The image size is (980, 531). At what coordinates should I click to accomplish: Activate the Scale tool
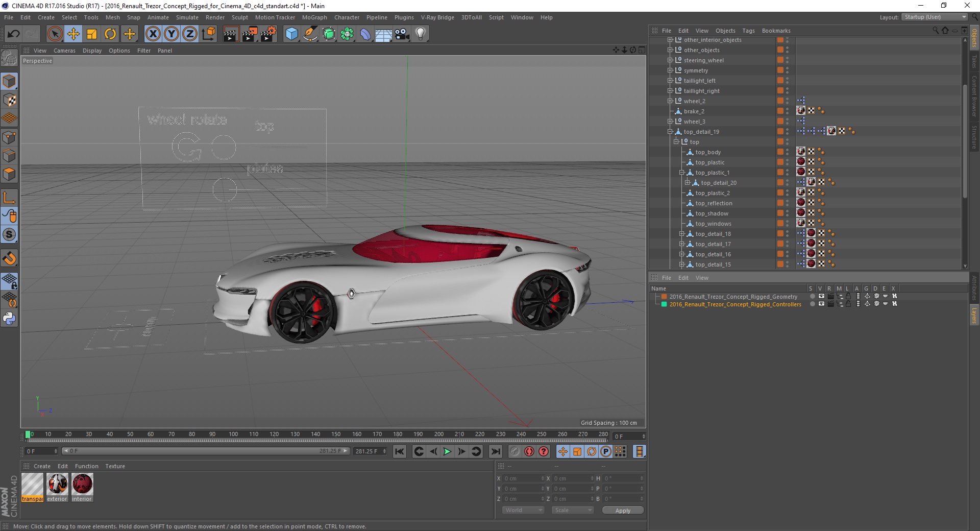(x=92, y=34)
